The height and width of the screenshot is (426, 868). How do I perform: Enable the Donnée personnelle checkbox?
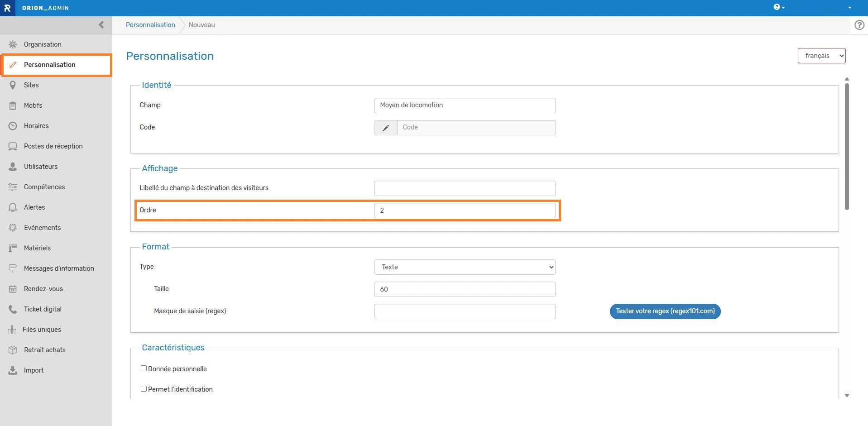tap(144, 369)
